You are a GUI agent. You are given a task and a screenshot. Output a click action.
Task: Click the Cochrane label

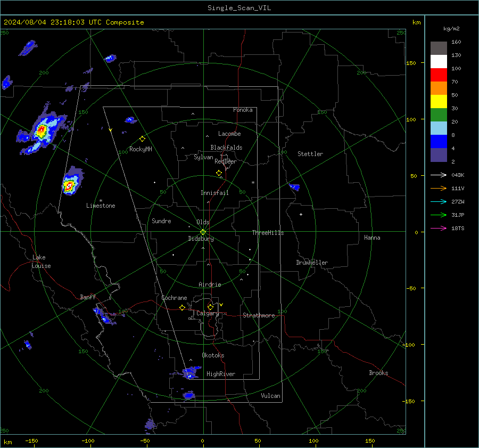click(174, 298)
